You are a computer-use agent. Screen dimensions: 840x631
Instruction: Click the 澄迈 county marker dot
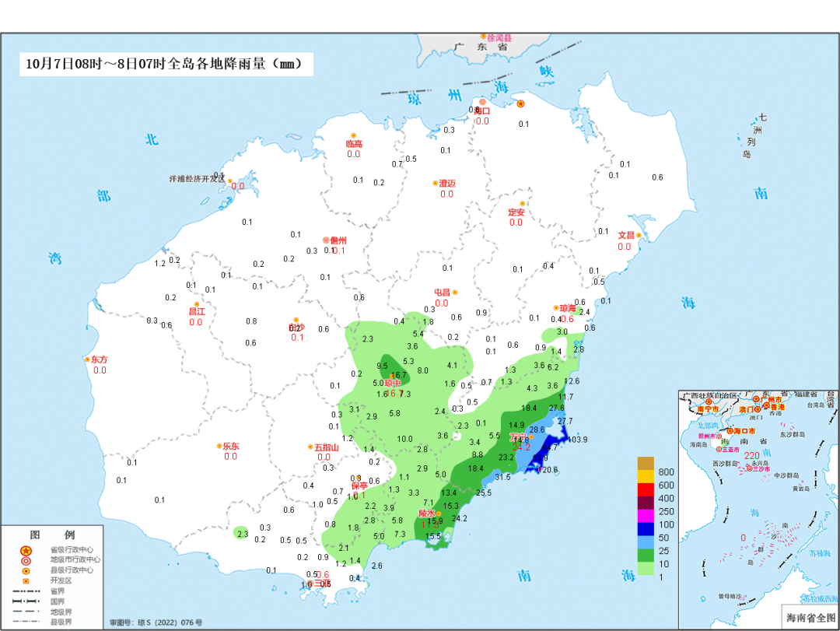tap(435, 184)
